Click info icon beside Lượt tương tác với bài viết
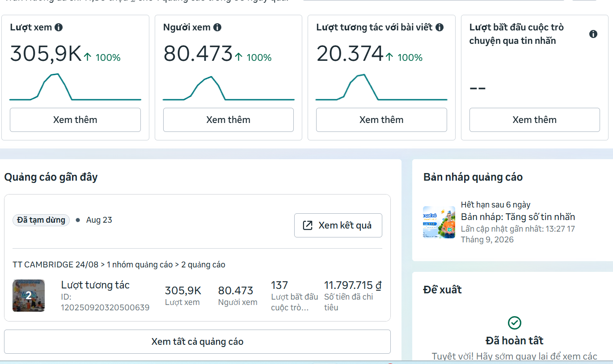 pyautogui.click(x=440, y=28)
